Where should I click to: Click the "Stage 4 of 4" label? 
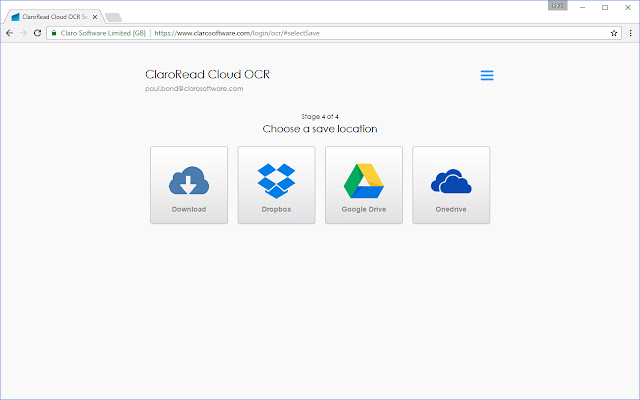pos(320,117)
